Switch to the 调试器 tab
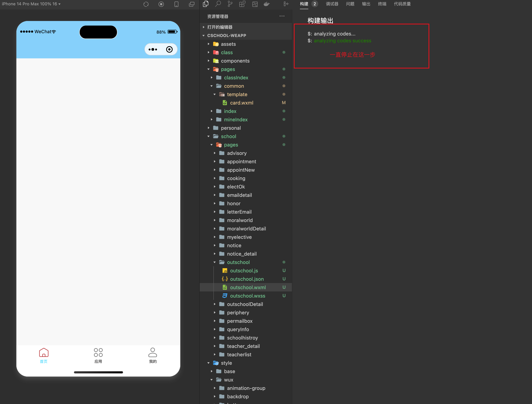532x404 pixels. [332, 4]
